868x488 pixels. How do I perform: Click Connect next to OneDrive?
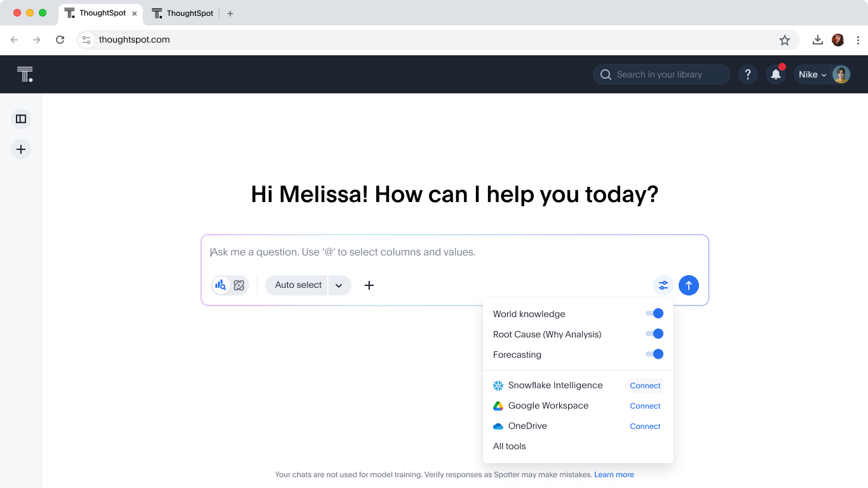644,426
